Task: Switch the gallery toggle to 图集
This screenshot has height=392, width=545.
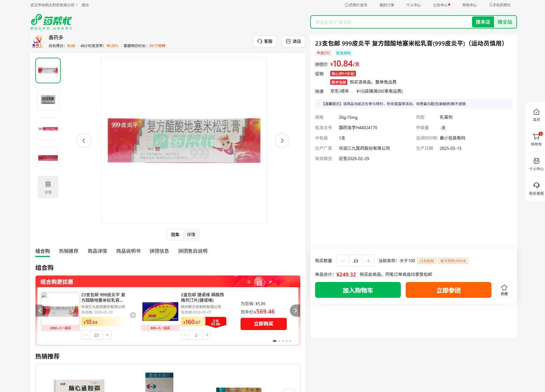Action: (175, 235)
